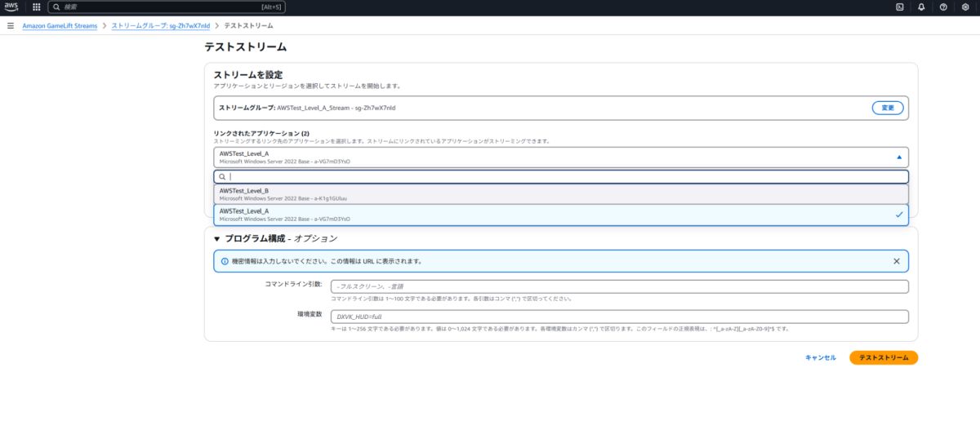Launch the CloudShell icon in header
The image size is (980, 443).
tap(900, 7)
